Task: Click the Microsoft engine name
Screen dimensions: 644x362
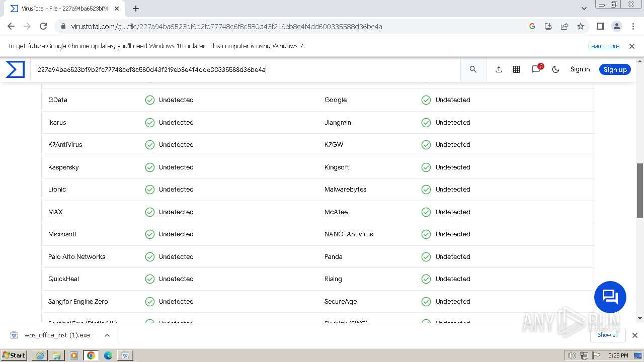Action: (62, 234)
